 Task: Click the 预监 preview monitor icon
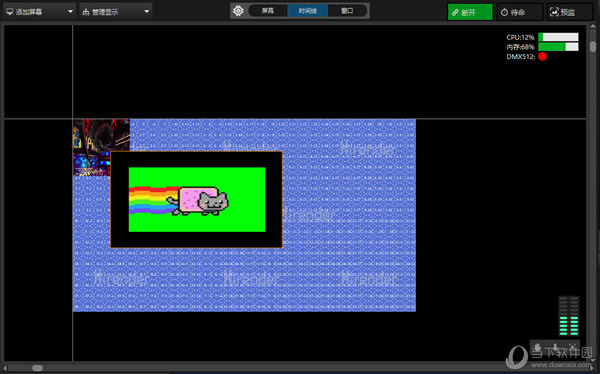pos(554,12)
